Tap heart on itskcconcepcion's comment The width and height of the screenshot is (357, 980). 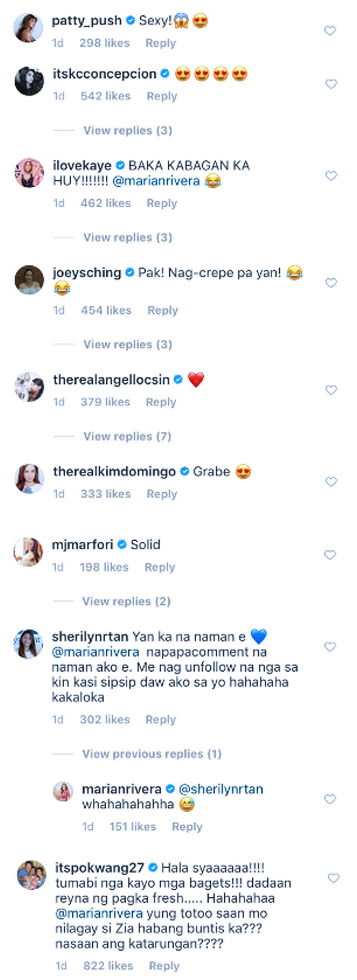point(331,84)
